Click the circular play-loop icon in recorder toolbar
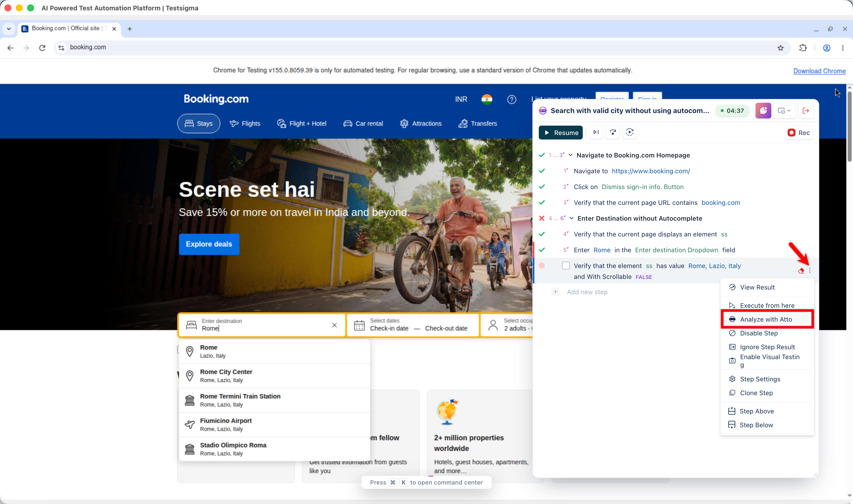 click(x=630, y=133)
